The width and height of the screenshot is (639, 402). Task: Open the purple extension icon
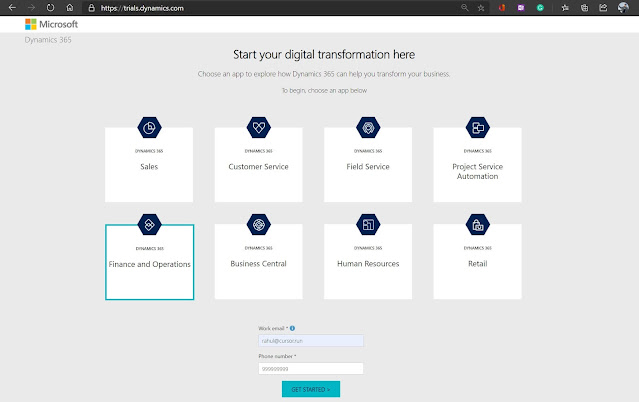click(521, 8)
